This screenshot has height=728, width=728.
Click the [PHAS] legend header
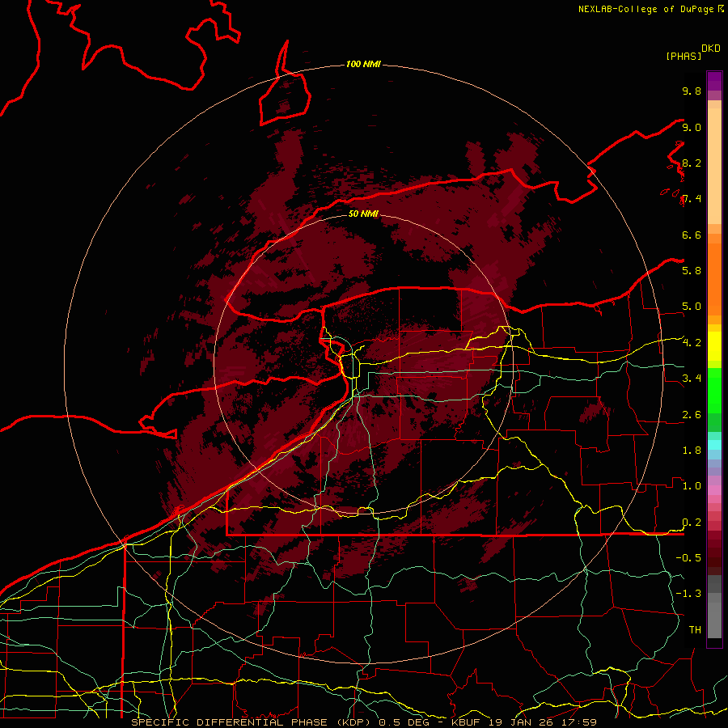click(x=684, y=56)
